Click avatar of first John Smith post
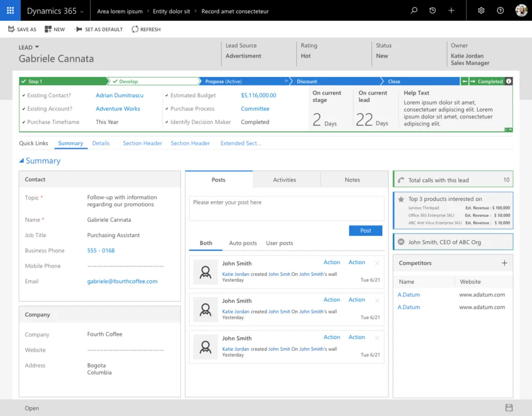 coord(205,272)
